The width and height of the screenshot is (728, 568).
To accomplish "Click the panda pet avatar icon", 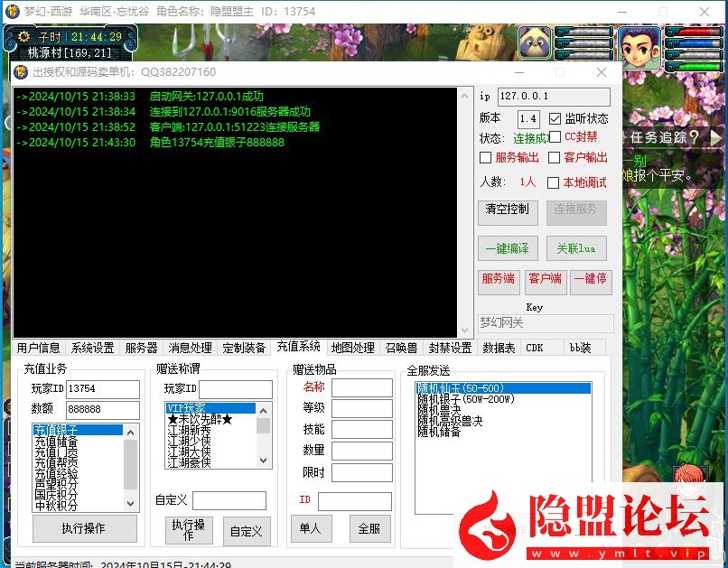I will [535, 42].
